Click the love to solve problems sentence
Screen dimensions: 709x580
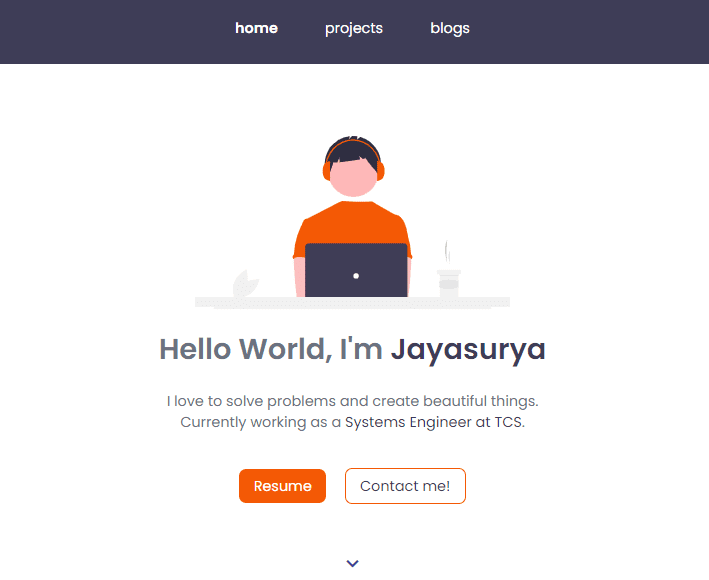[352, 401]
